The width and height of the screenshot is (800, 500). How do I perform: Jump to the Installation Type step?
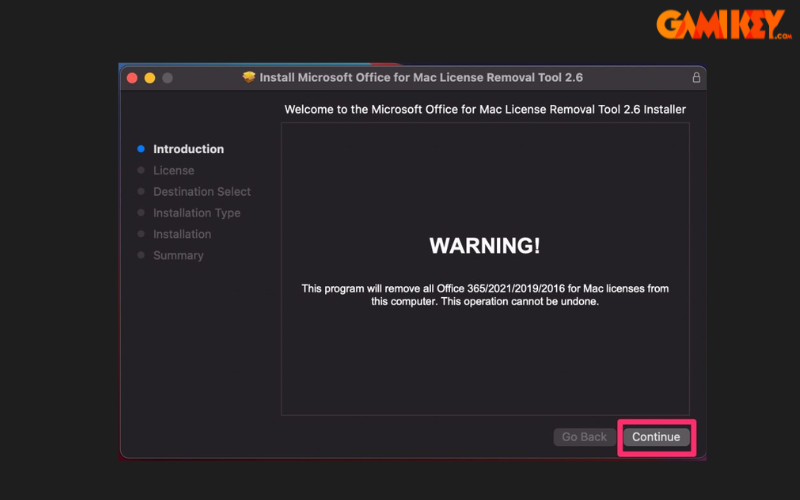(x=196, y=213)
